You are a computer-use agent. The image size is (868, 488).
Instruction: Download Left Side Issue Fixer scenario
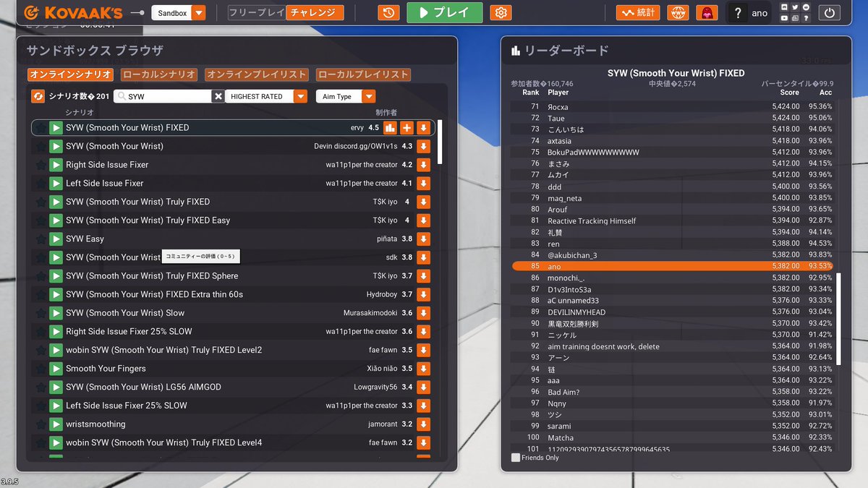(424, 184)
